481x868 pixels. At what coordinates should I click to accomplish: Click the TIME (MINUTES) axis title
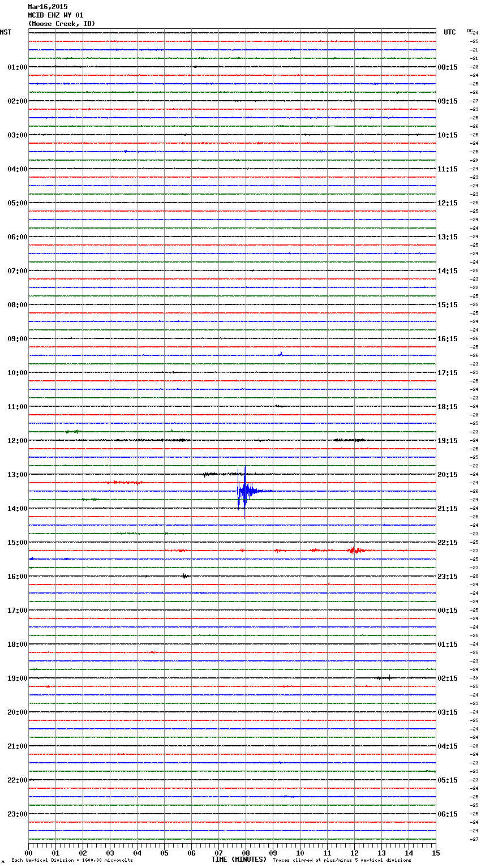[239, 860]
